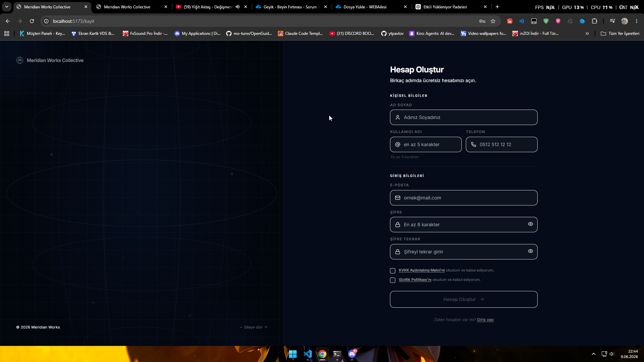Image resolution: width=644 pixels, height=362 pixels.
Task: Switch to Etkili Yükleniyor İfadeleri tab
Action: 445,7
